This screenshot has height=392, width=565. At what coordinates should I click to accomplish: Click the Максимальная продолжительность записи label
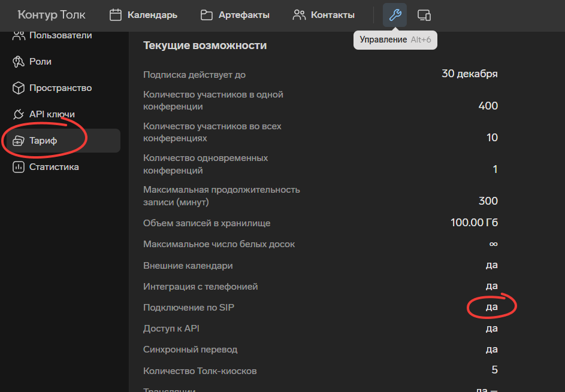221,196
